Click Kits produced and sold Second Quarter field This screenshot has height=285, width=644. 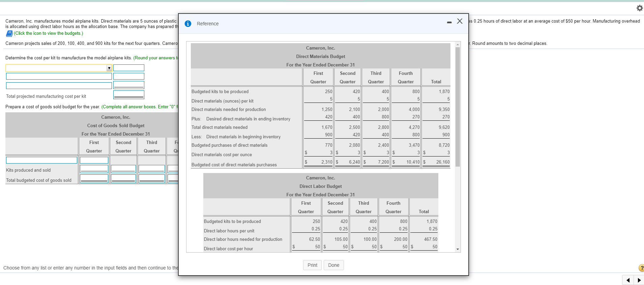tap(123, 169)
